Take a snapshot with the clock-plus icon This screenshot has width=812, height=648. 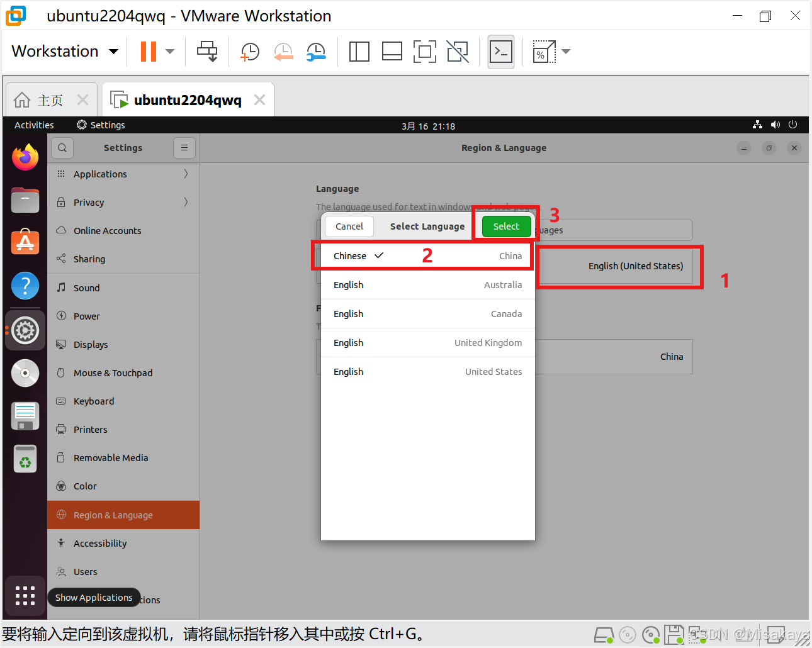click(x=250, y=52)
